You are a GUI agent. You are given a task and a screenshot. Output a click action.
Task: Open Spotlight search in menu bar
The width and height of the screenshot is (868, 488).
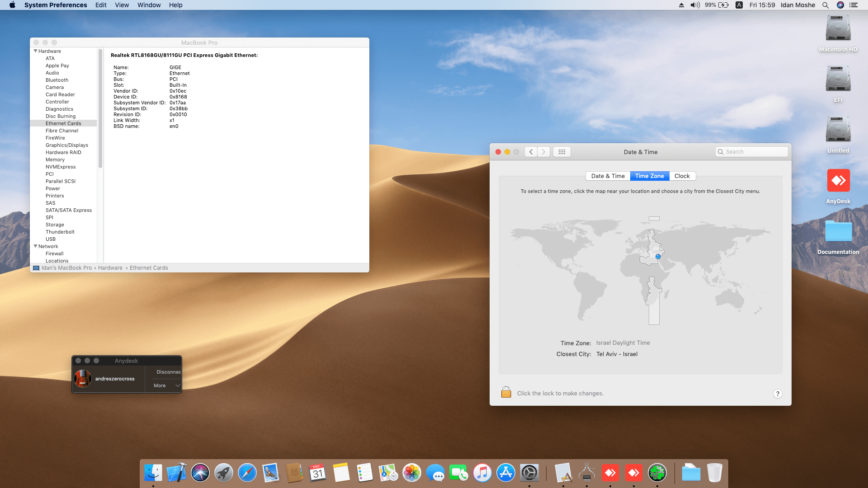click(825, 5)
